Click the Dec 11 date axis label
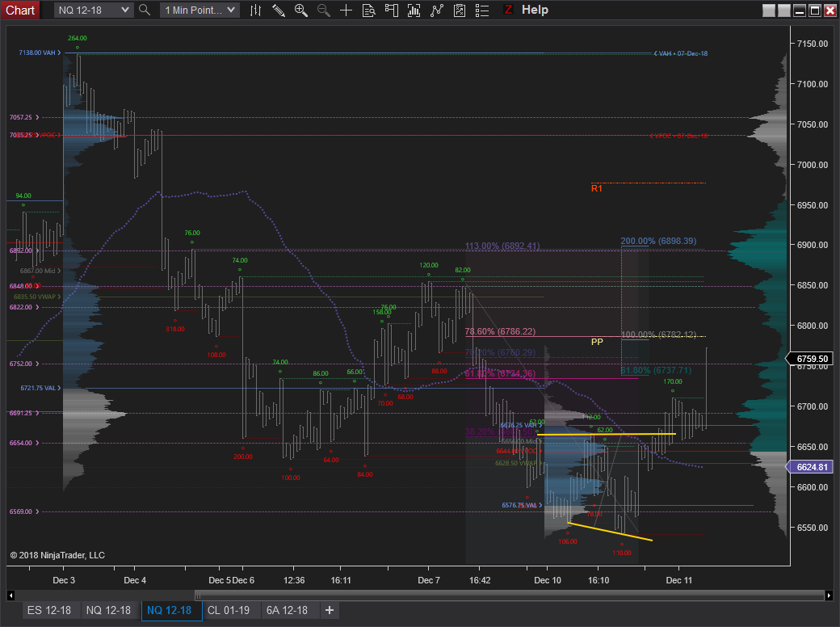The image size is (840, 627). click(678, 580)
